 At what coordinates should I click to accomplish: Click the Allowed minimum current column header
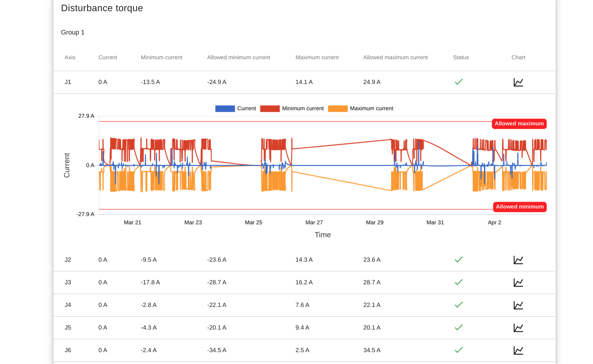point(238,57)
